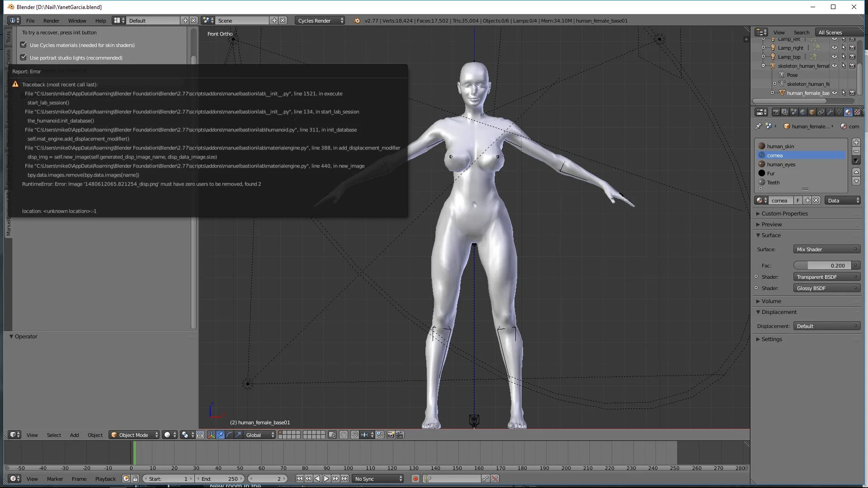Click the OpenGL render image camera icon
The image size is (868, 488).
click(x=391, y=435)
